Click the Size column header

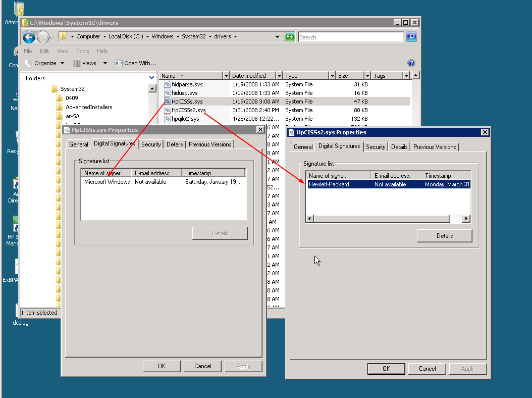tap(350, 76)
